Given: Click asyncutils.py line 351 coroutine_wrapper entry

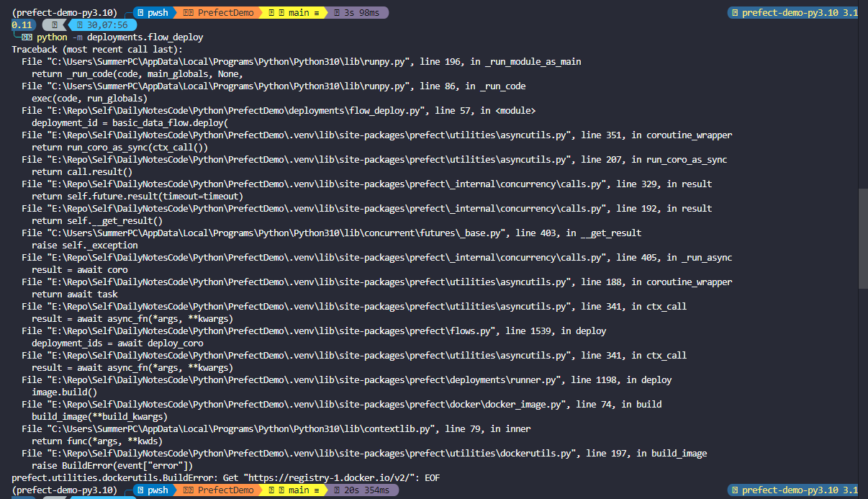Looking at the screenshot, I should (377, 135).
